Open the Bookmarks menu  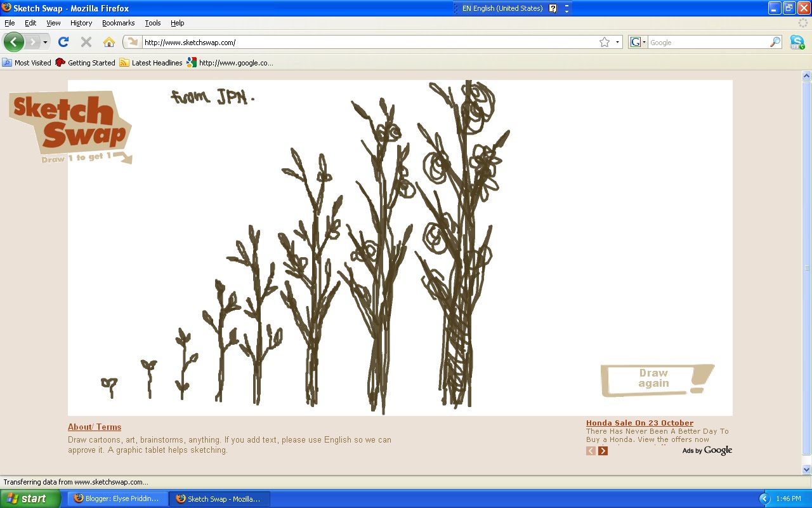pos(119,23)
